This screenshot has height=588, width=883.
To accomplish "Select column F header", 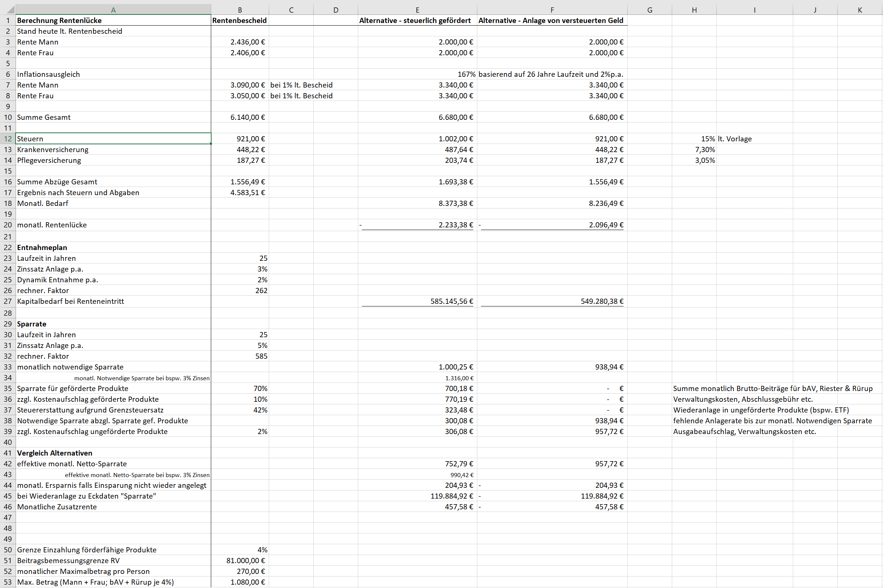I will click(552, 10).
